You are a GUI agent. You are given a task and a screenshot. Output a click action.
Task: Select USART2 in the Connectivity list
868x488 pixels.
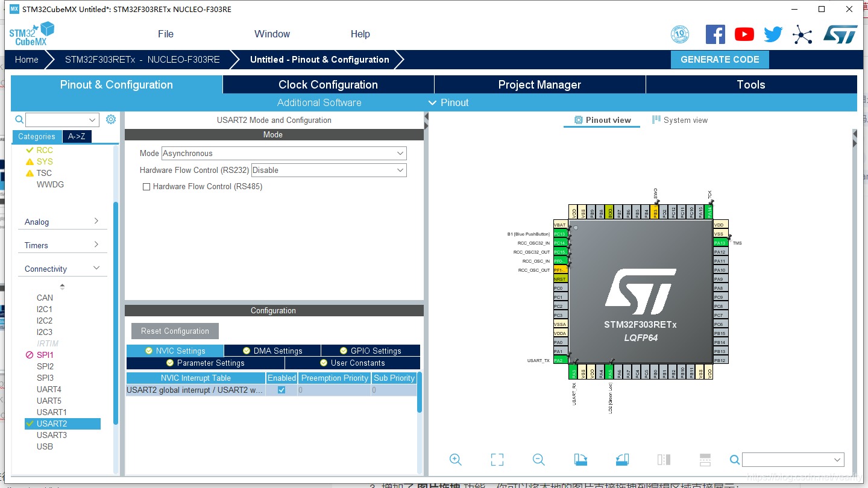tap(63, 424)
